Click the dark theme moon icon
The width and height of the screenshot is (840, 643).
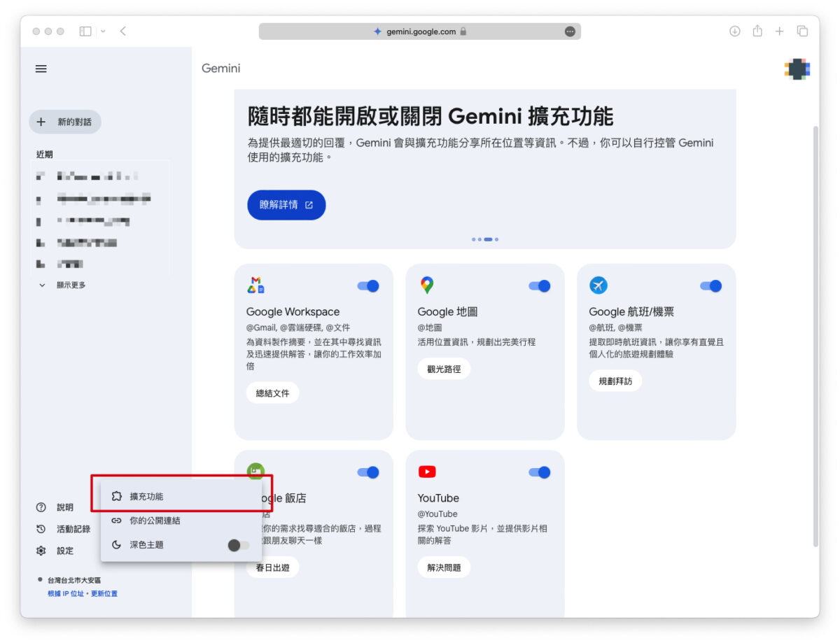[x=117, y=544]
